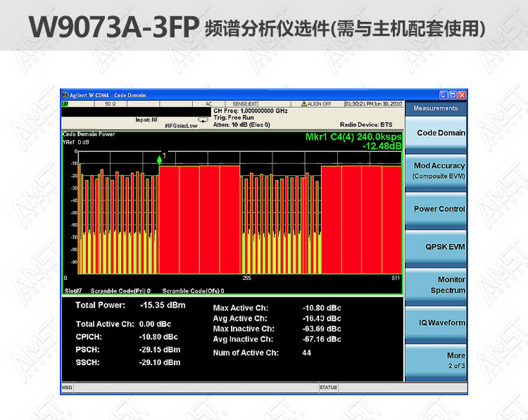Image resolution: width=528 pixels, height=420 pixels.
Task: Click Atten: 10 dB (Elec 0) text
Action: tap(241, 125)
